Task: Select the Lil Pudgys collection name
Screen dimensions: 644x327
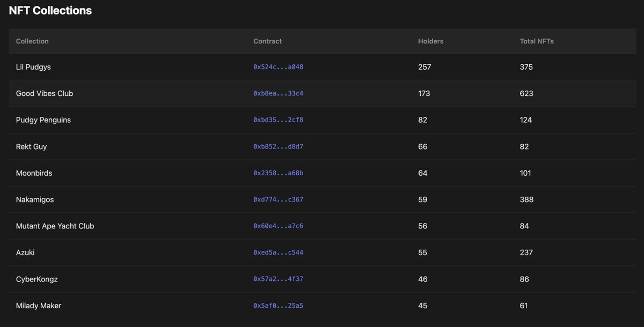Action: 33,67
